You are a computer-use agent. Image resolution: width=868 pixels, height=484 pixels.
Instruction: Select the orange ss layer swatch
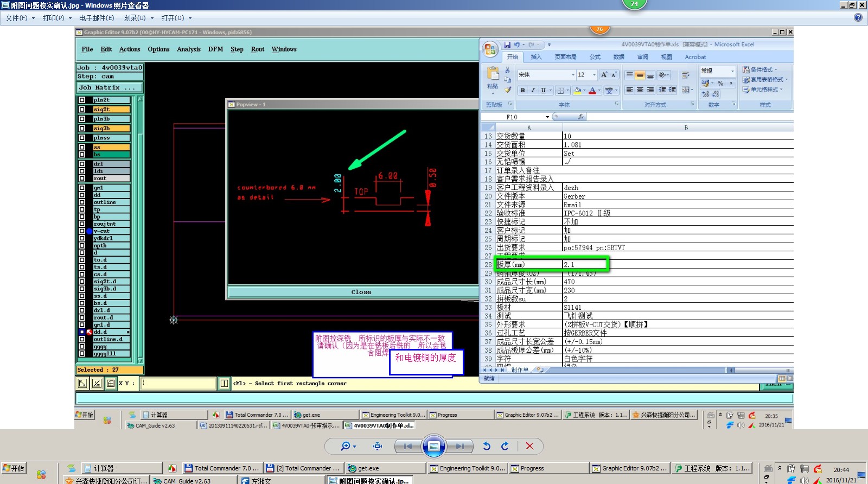111,148
